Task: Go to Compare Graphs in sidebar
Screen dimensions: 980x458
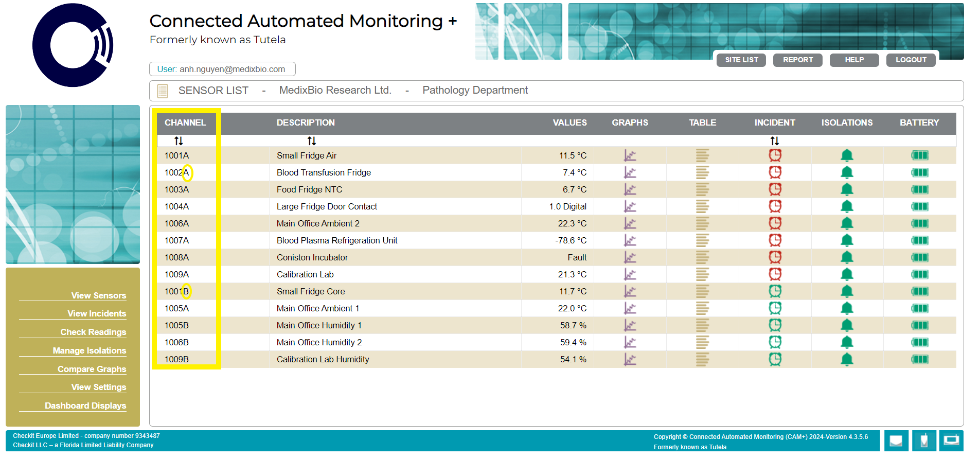Action: pos(92,369)
